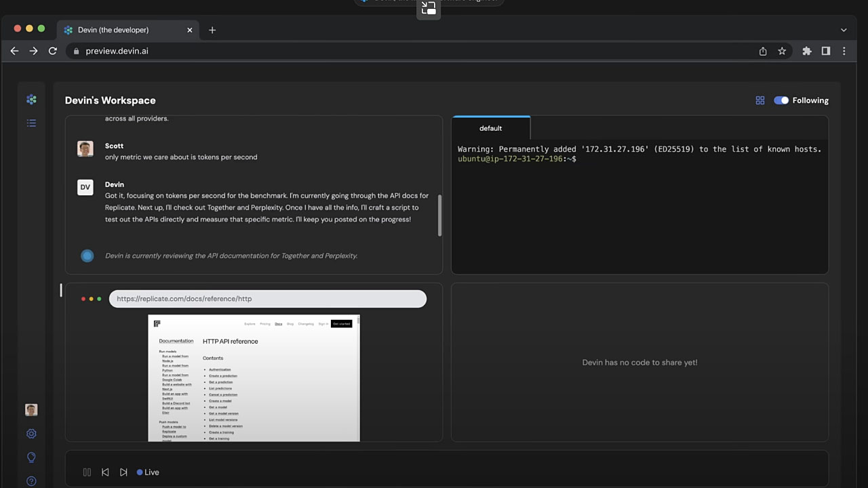
Task: Select the default terminal tab
Action: (x=491, y=128)
